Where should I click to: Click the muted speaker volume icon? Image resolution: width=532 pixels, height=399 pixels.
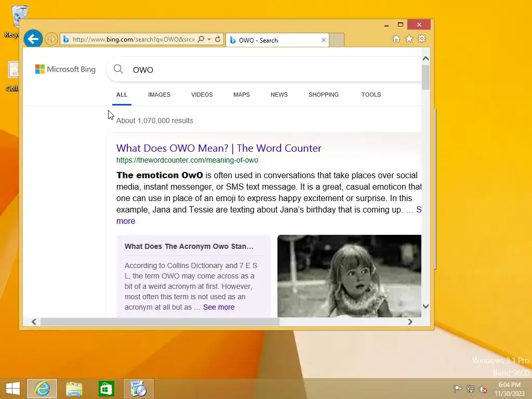pyautogui.click(x=483, y=389)
